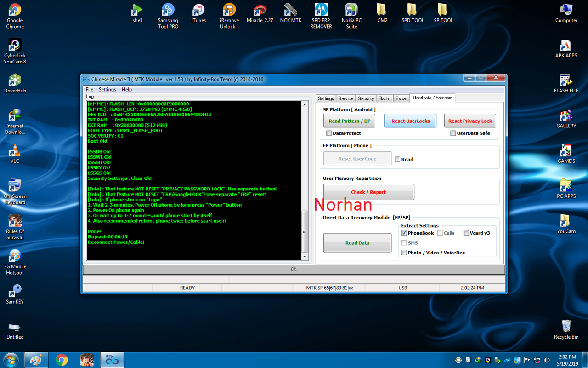Launch Samsung Tool PRO from the desktop

tap(168, 16)
